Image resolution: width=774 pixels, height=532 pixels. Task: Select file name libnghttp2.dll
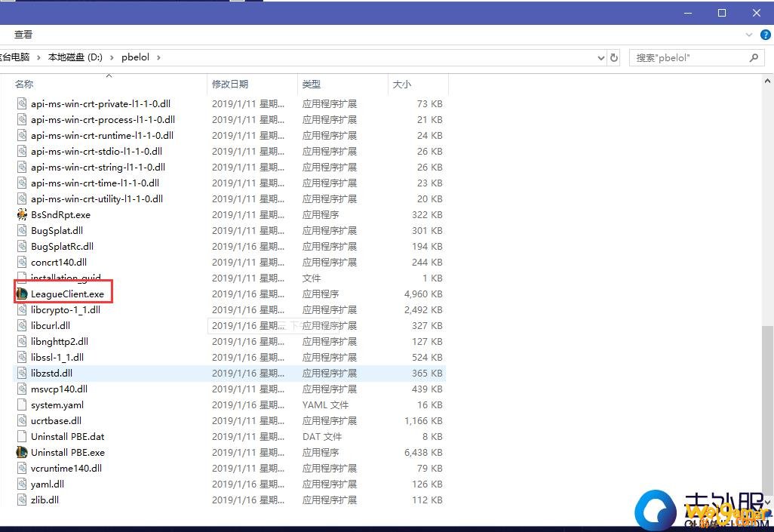[x=60, y=341]
